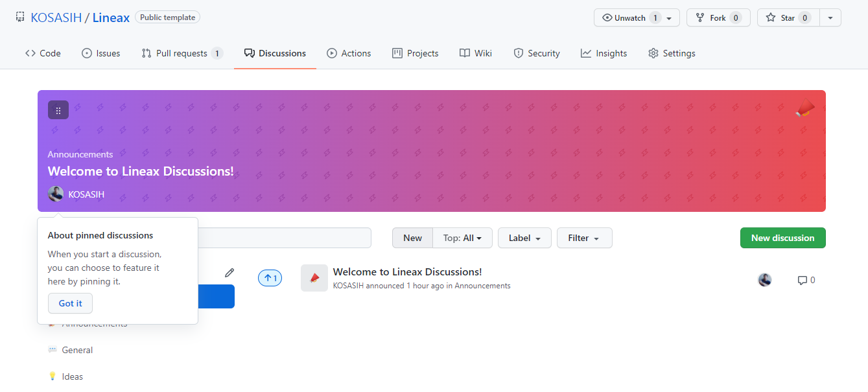Upvote the Welcome to Lineax discussion
Image resolution: width=868 pixels, height=392 pixels.
point(270,279)
